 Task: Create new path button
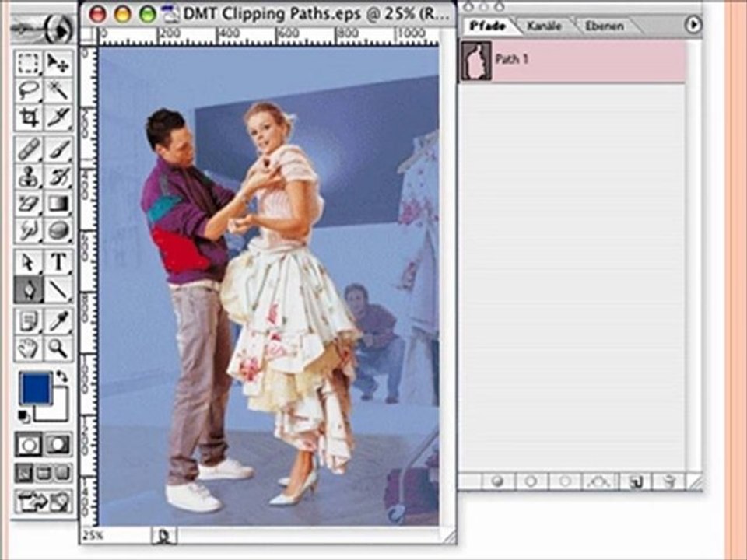tap(635, 481)
